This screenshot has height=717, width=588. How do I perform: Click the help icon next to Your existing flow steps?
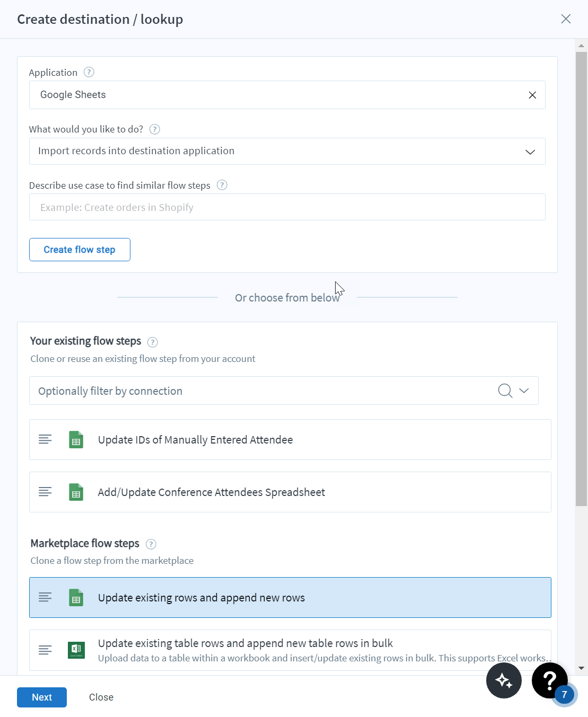pyautogui.click(x=152, y=342)
